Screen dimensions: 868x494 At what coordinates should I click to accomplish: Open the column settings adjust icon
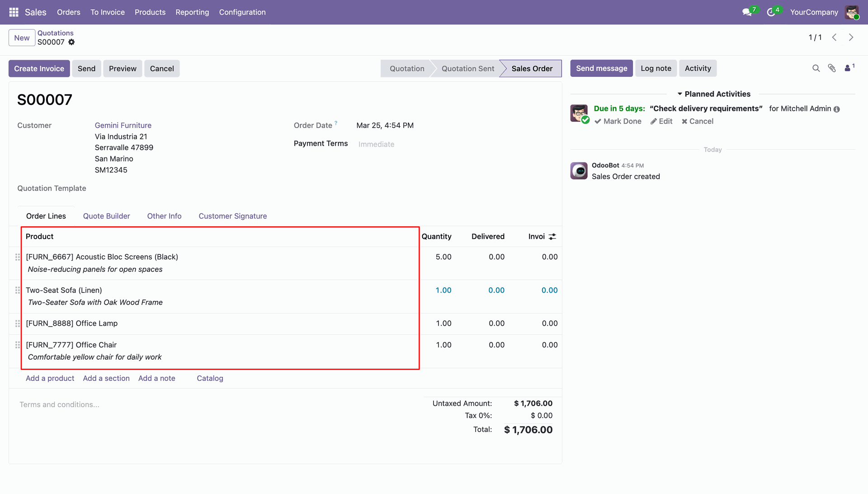(x=552, y=237)
